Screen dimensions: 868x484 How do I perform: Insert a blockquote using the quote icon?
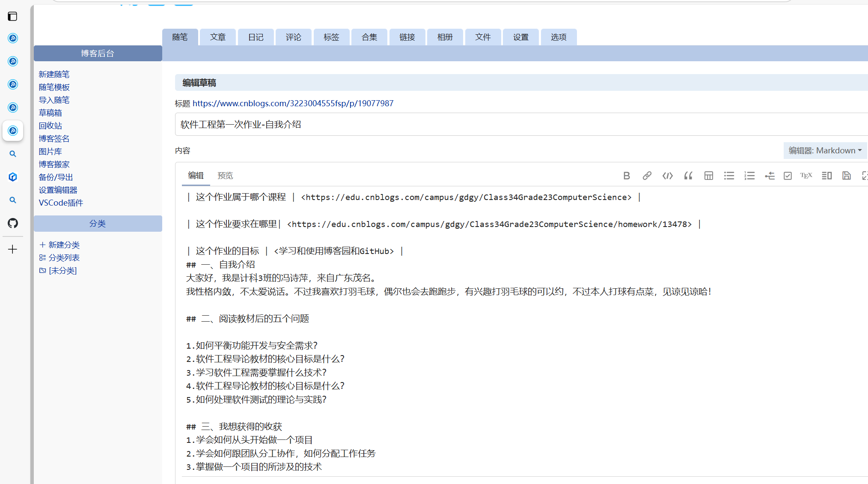(x=688, y=176)
